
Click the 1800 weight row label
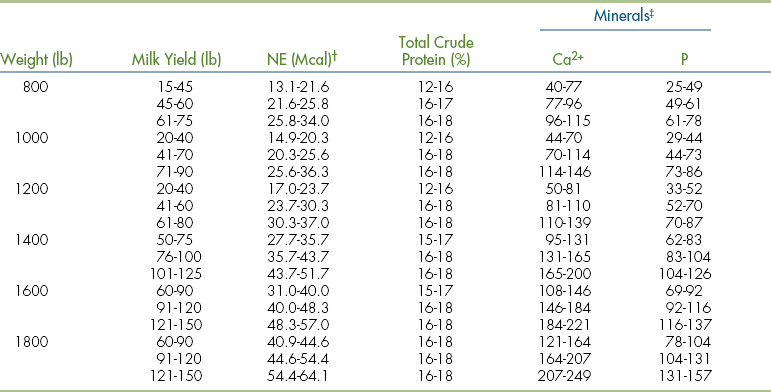[x=32, y=342]
